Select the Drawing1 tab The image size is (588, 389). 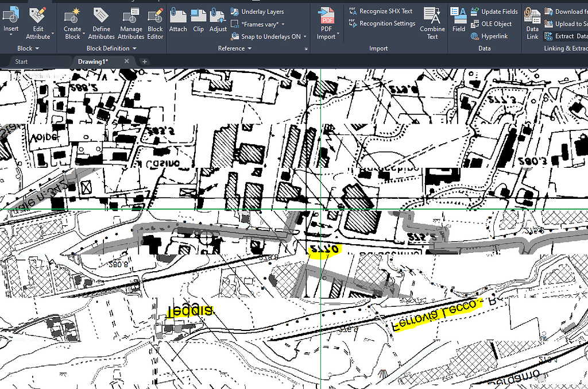(x=95, y=60)
